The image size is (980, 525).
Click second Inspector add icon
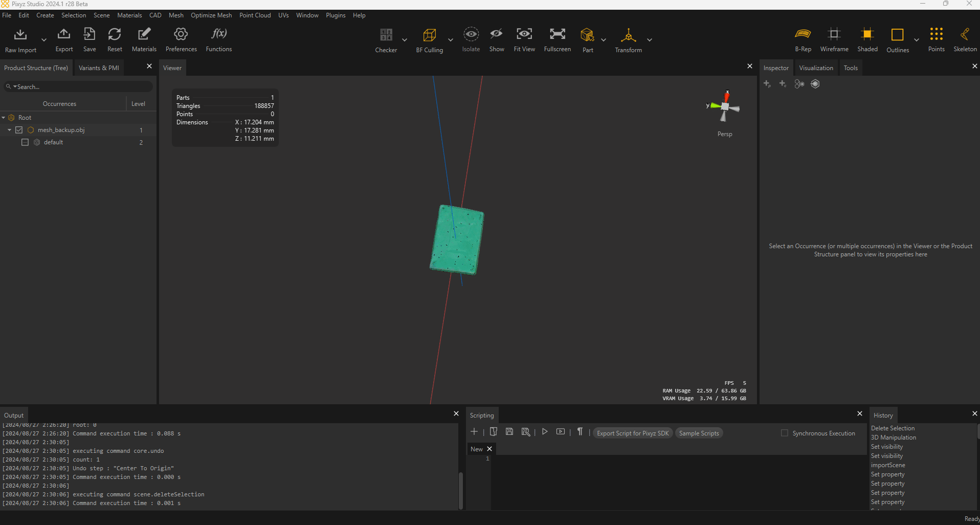[x=783, y=84]
